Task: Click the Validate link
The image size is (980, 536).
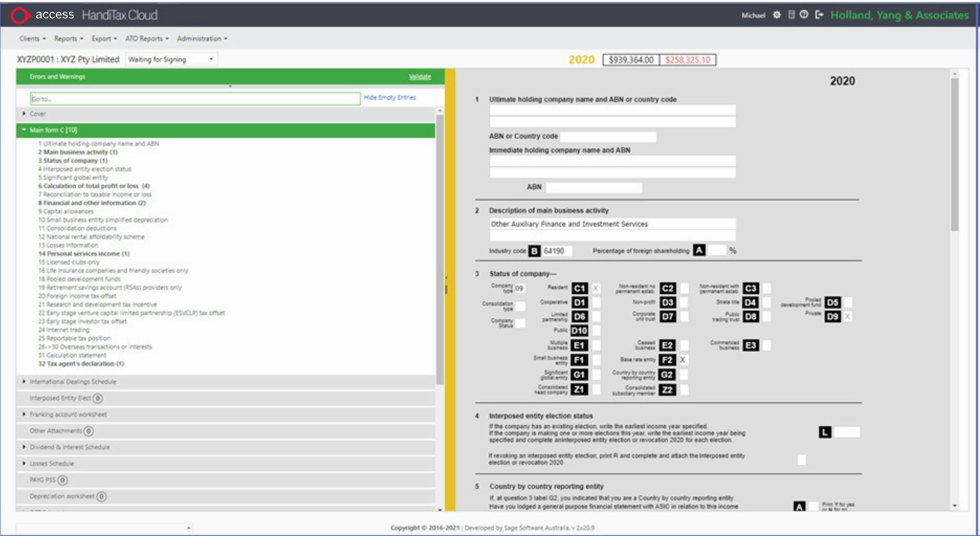Action: [x=419, y=76]
